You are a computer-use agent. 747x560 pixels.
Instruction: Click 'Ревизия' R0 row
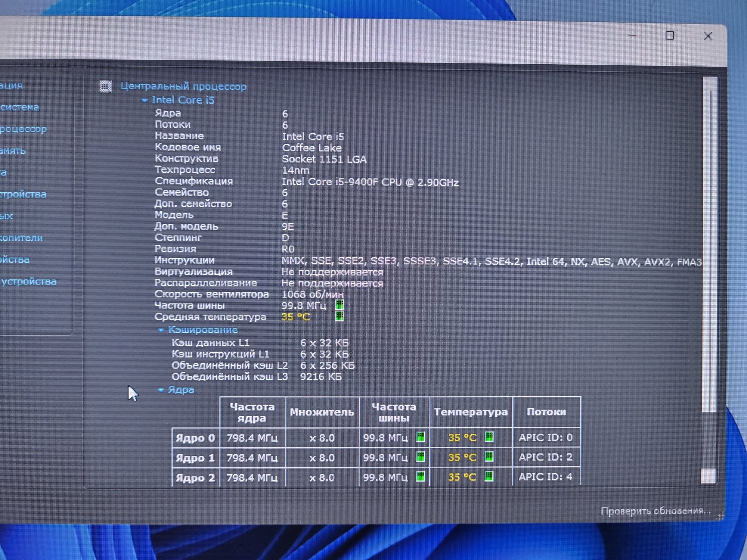point(224,249)
